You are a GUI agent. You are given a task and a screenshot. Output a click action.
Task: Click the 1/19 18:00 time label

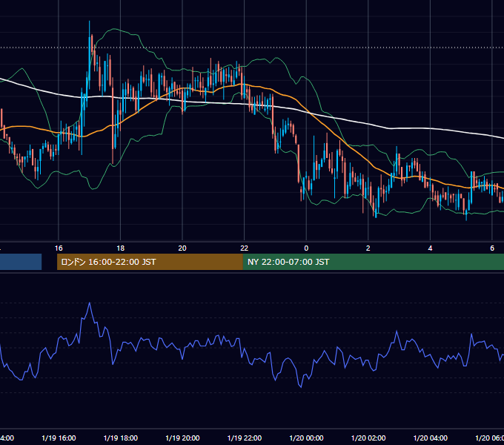121,438
